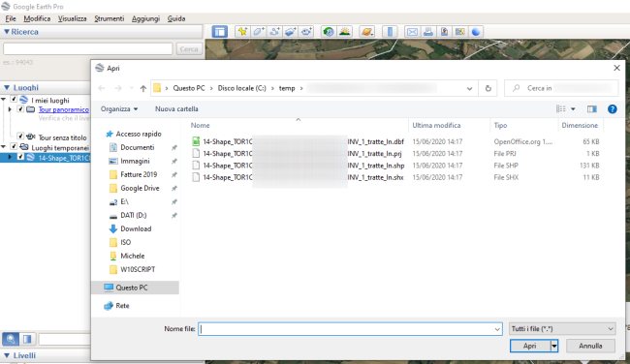Click the Print icon

click(x=428, y=32)
